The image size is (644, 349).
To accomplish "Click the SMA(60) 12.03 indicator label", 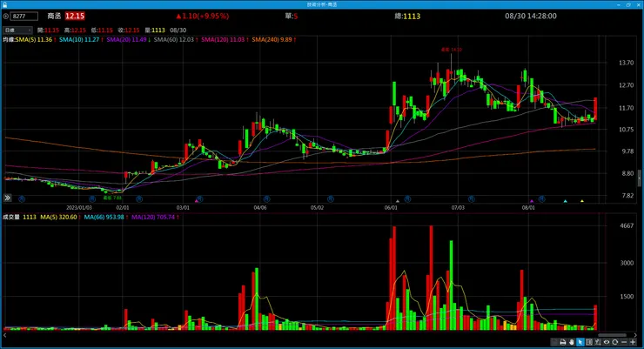I will point(174,39).
